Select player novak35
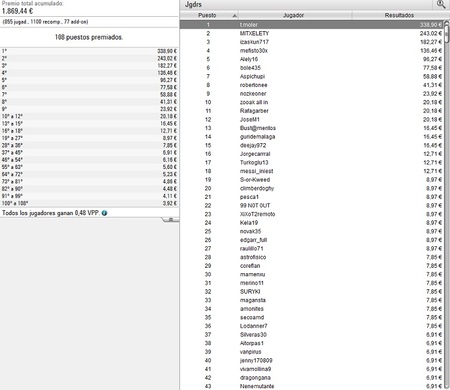This screenshot has width=450, height=390. click(250, 231)
